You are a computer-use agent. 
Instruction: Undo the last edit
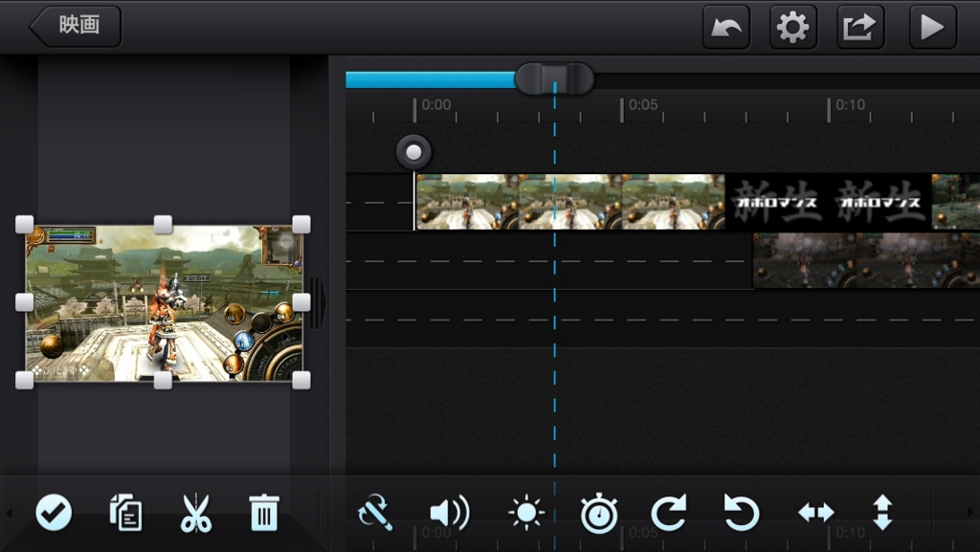pyautogui.click(x=725, y=27)
